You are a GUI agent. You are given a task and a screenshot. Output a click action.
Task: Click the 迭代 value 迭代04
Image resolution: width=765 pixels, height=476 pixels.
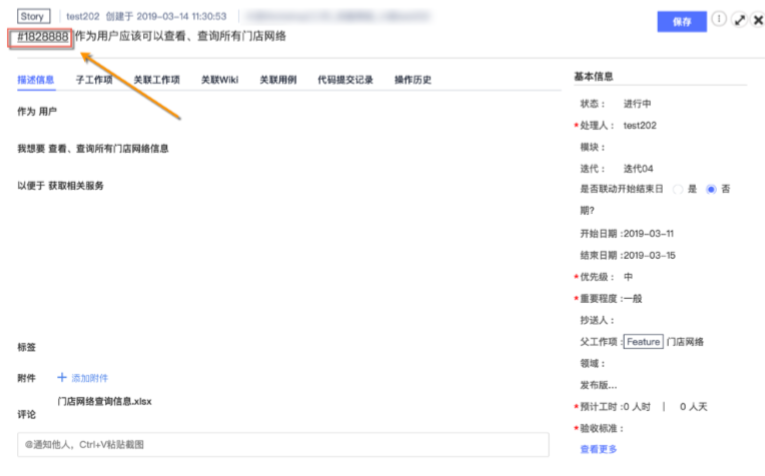[x=638, y=169]
